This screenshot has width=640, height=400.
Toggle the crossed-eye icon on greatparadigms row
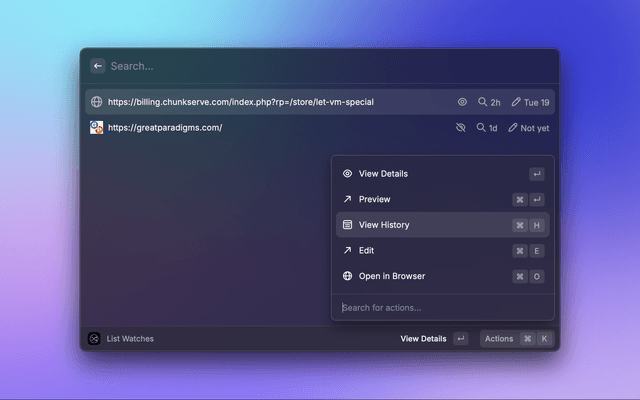461,128
